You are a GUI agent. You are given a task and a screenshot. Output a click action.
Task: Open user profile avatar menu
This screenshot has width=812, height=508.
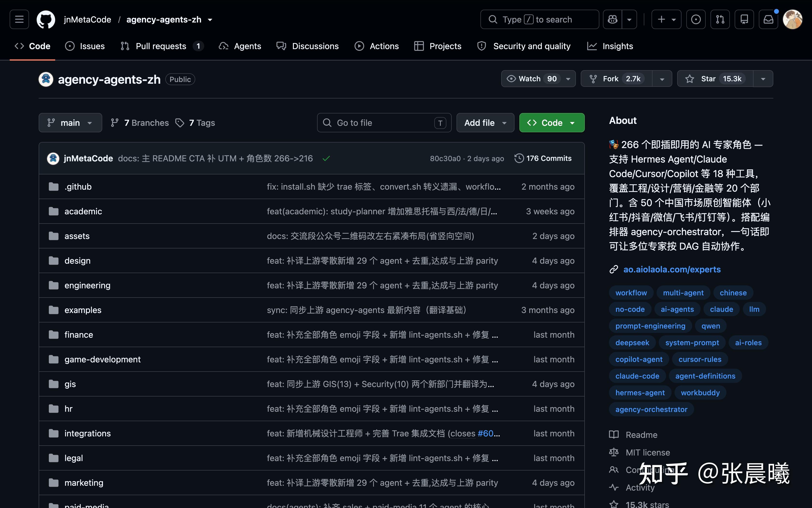pyautogui.click(x=792, y=20)
